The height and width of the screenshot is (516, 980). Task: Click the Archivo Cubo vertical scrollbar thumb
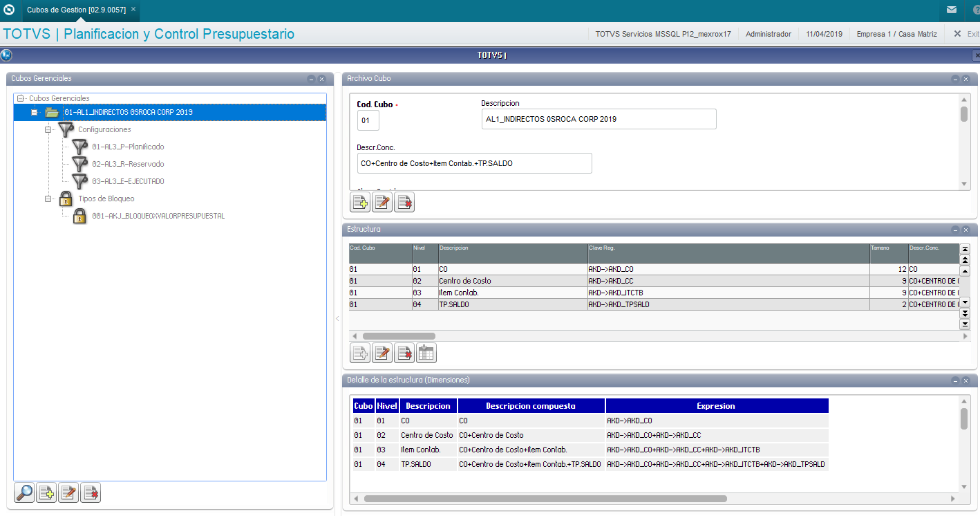coord(964,114)
